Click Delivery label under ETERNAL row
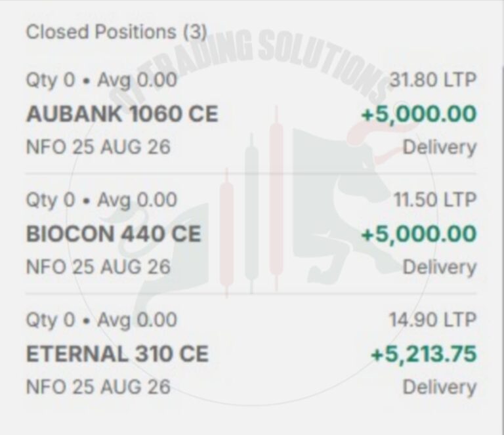504x435 pixels. 440,387
